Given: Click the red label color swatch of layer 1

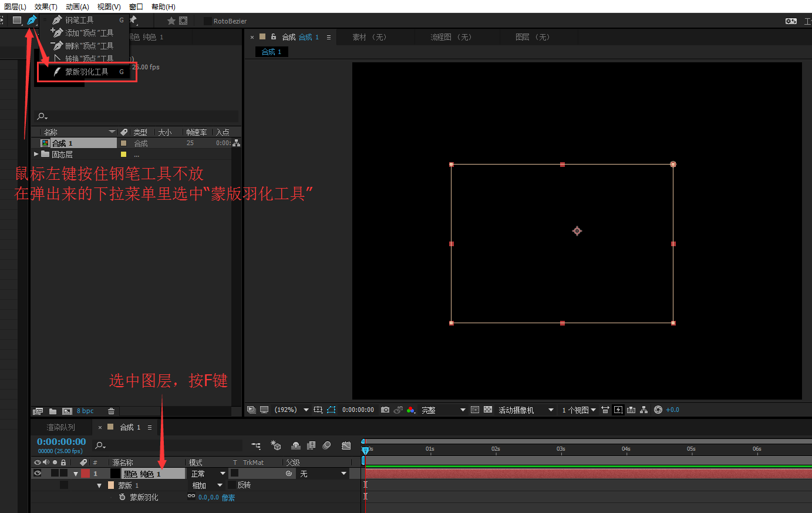Looking at the screenshot, I should [86, 473].
